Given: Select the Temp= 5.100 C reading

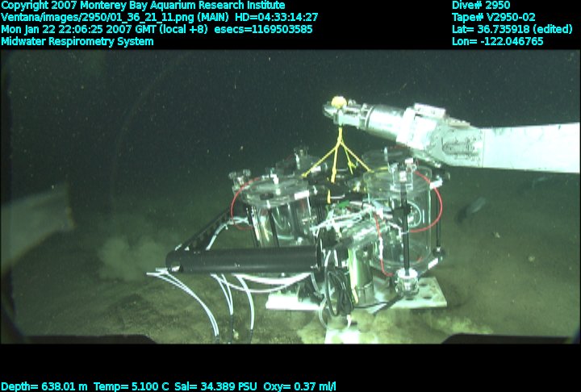Looking at the screenshot, I should [x=132, y=386].
